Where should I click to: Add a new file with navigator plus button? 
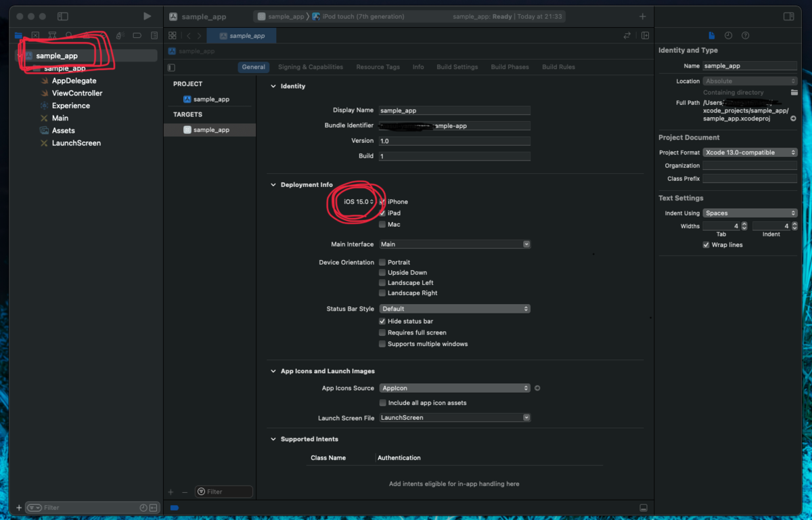(x=19, y=507)
